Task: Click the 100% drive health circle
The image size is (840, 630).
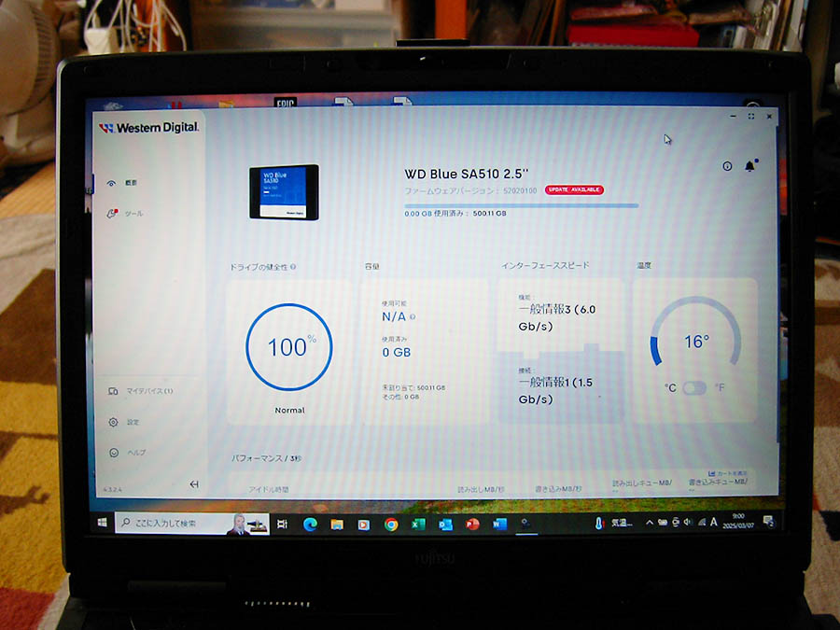Action: click(x=289, y=347)
